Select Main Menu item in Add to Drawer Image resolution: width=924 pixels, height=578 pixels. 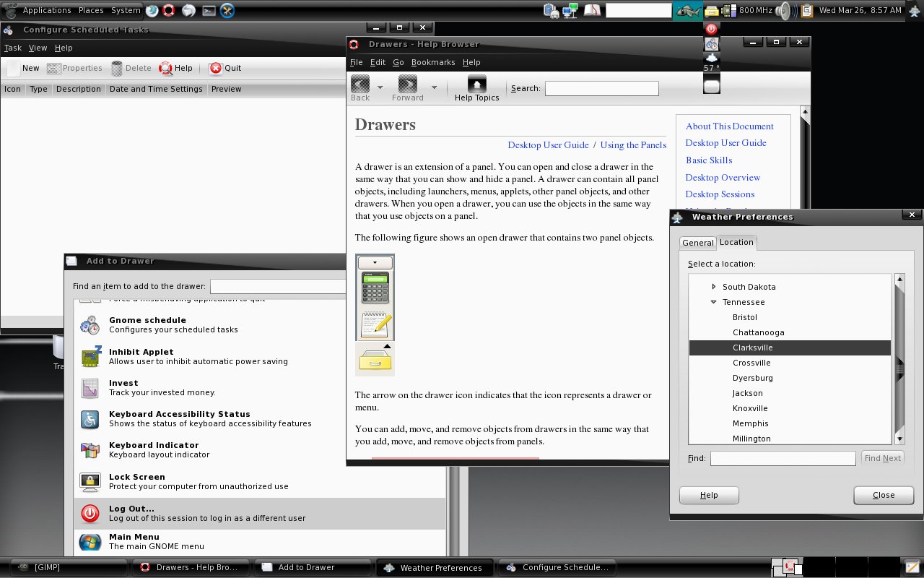(x=260, y=542)
